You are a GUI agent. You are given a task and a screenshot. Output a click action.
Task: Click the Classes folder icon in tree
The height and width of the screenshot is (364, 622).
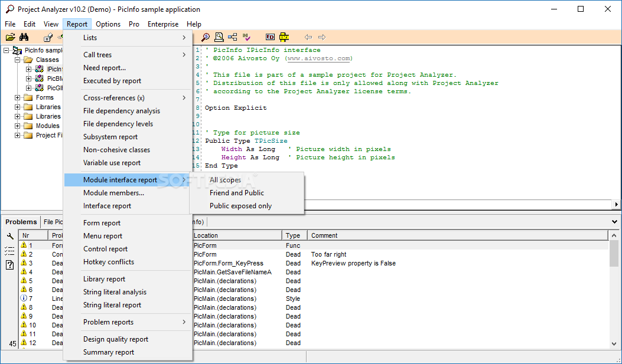pyautogui.click(x=28, y=60)
